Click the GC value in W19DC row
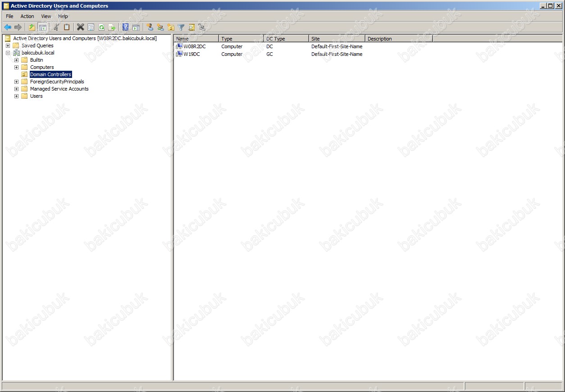This screenshot has height=392, width=565. pos(269,54)
